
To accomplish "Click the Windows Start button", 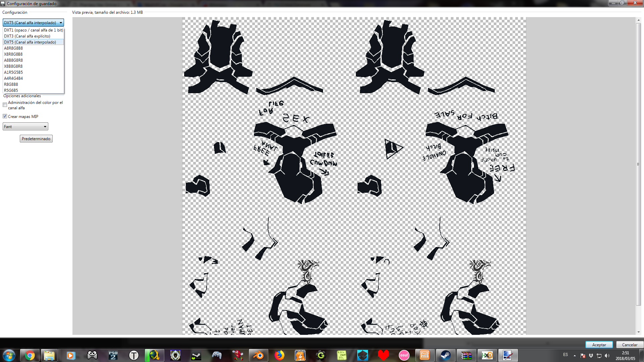I will coord(9,355).
